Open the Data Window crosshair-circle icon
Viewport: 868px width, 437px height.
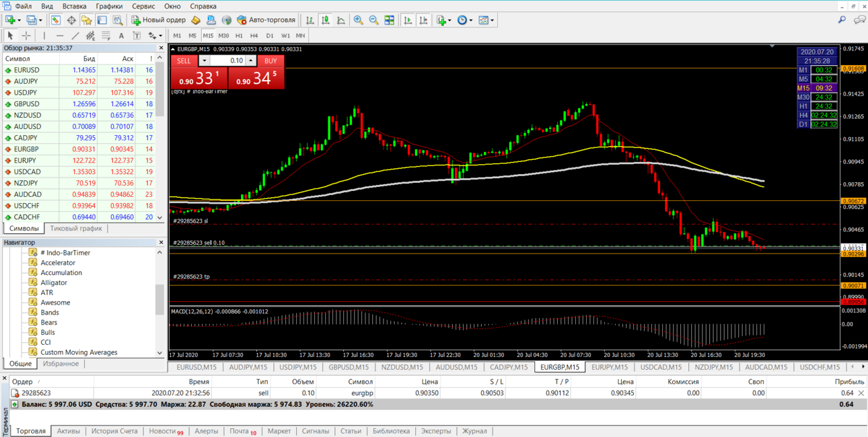(x=71, y=20)
